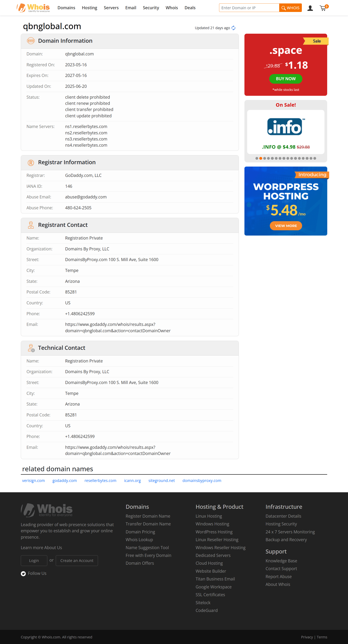348x644 pixels.
Task: Click the refresh icon beside Updated 21 days ago
Action: 233,28
